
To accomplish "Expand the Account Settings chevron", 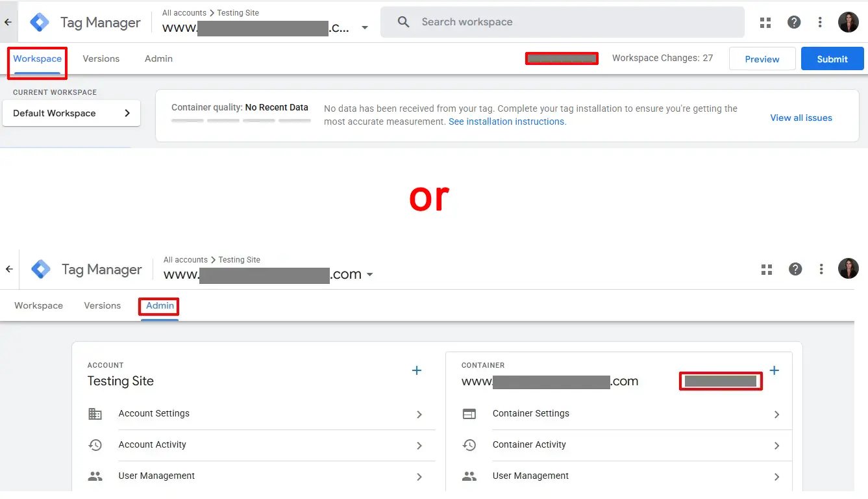I will tap(419, 415).
